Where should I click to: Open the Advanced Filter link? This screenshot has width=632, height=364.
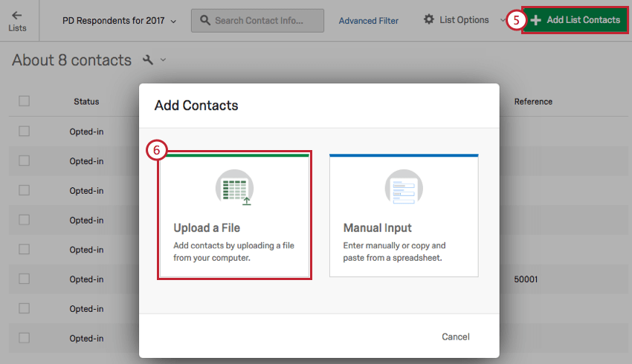368,21
